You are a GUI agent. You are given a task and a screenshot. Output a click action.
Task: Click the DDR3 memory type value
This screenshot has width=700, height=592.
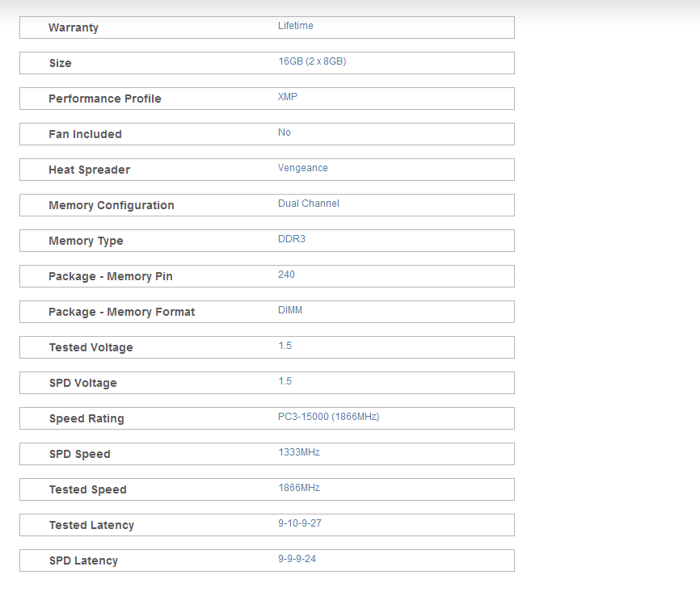pyautogui.click(x=292, y=239)
